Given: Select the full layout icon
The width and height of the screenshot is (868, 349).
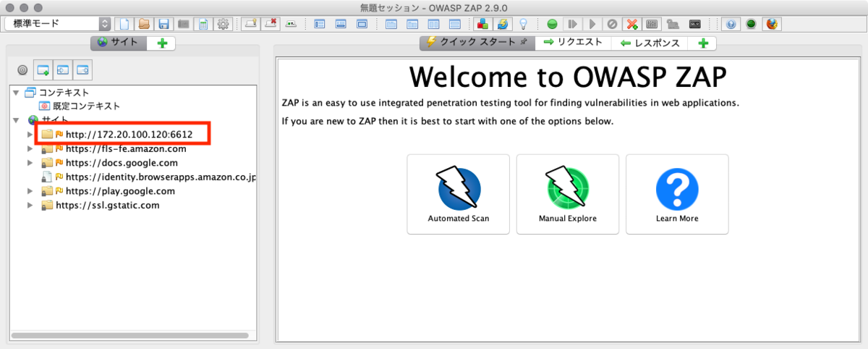Looking at the screenshot, I should [362, 24].
